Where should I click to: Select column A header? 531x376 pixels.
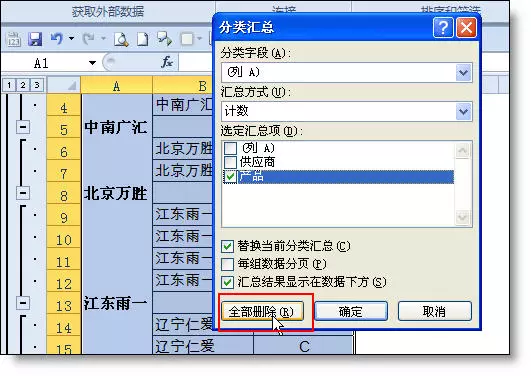116,85
